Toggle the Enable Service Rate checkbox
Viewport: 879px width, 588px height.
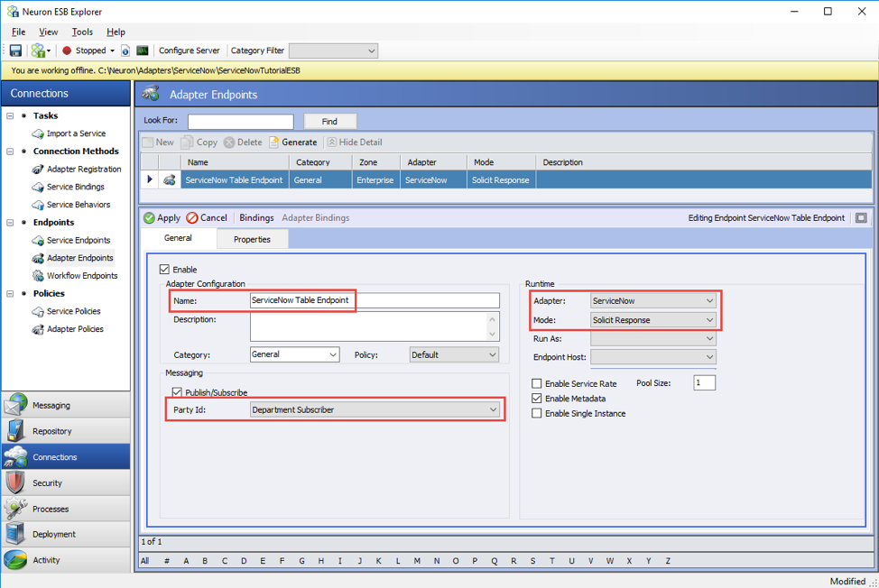coord(537,384)
